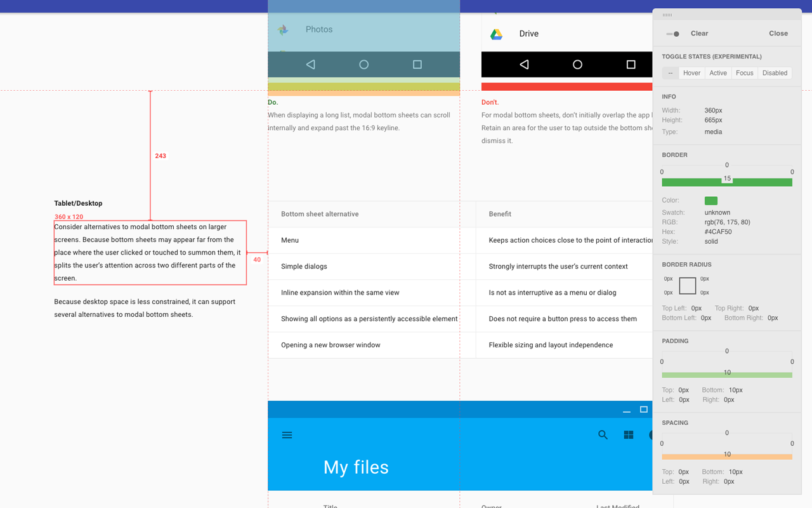The image size is (812, 508).
Task: Click the Google Drive triangle icon
Action: tap(496, 34)
